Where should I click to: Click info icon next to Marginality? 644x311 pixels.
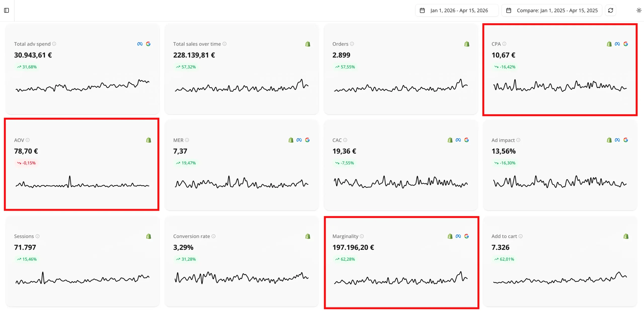362,236
